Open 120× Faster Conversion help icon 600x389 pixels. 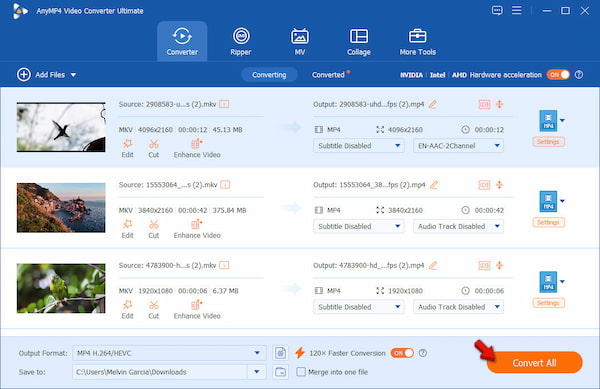[x=423, y=353]
